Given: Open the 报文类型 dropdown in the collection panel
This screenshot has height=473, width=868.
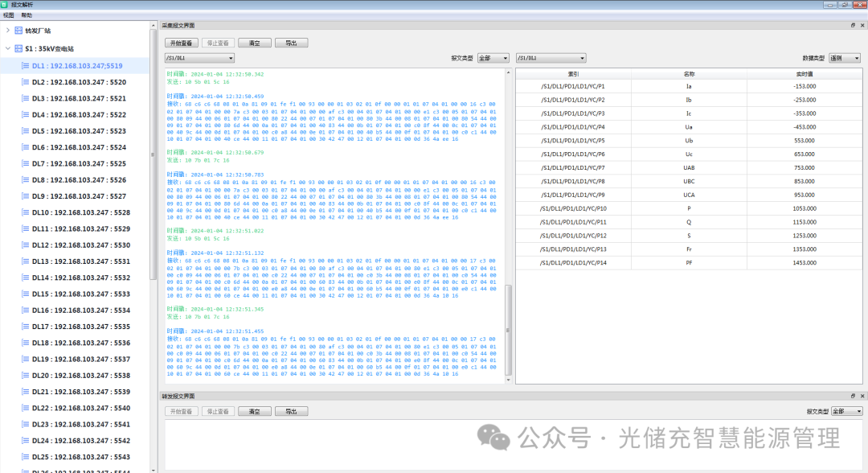Looking at the screenshot, I should click(x=493, y=58).
